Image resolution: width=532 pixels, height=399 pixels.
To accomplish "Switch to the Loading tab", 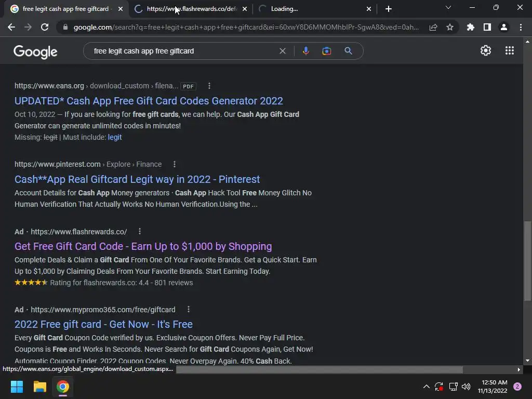I will [x=315, y=9].
